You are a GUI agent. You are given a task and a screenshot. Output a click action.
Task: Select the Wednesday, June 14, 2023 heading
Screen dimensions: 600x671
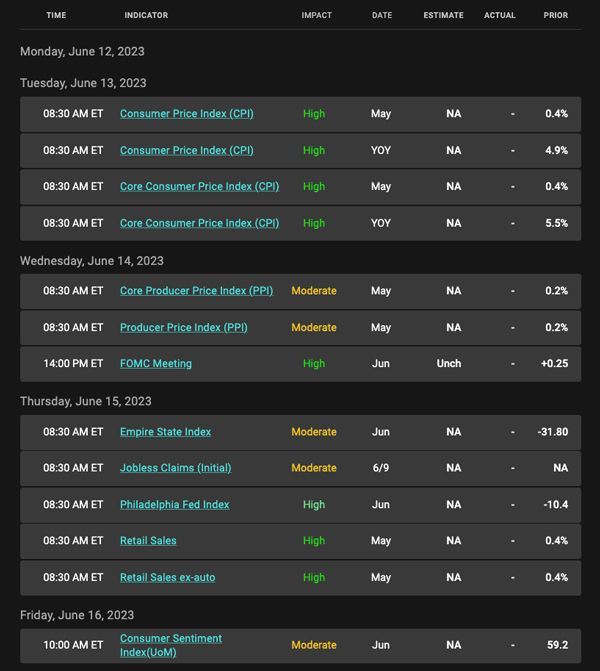[x=92, y=261]
